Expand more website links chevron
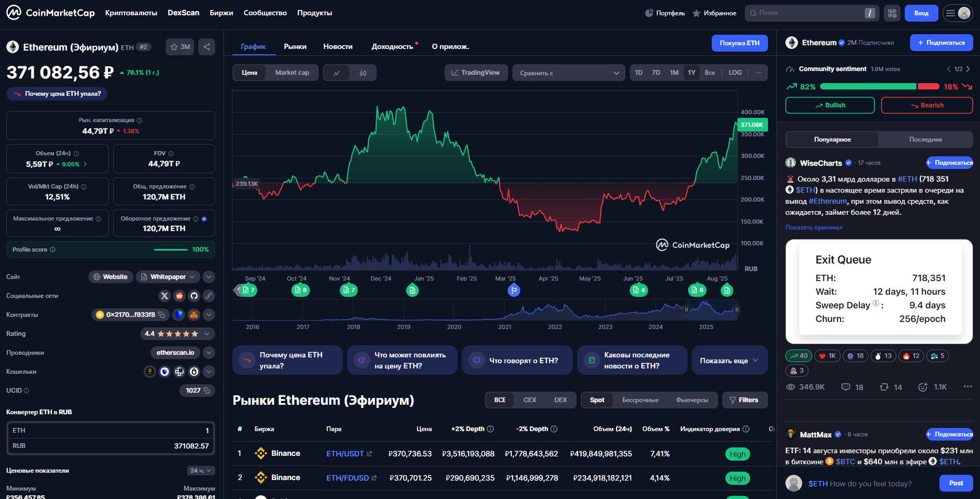 tap(209, 277)
